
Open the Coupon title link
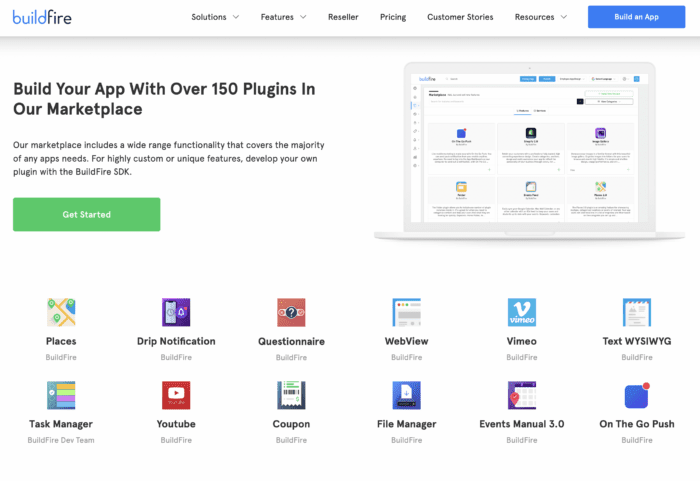pyautogui.click(x=291, y=424)
